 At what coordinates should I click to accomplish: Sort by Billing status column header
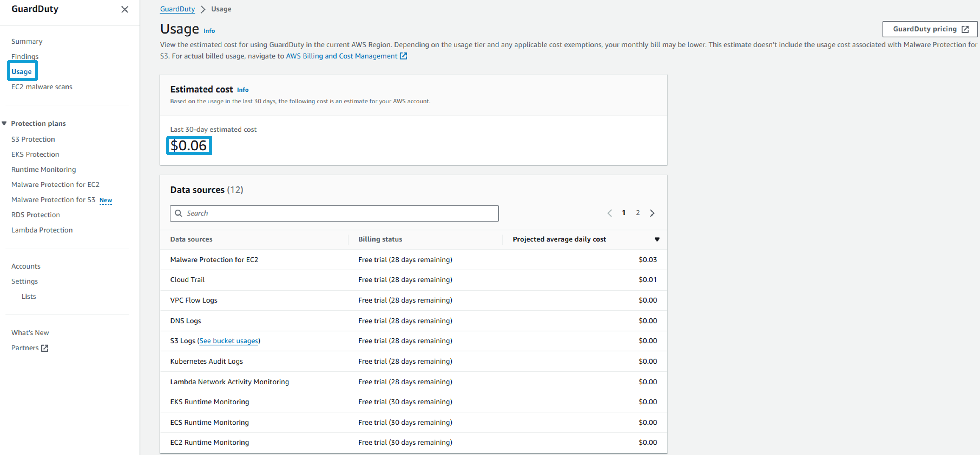(x=380, y=239)
